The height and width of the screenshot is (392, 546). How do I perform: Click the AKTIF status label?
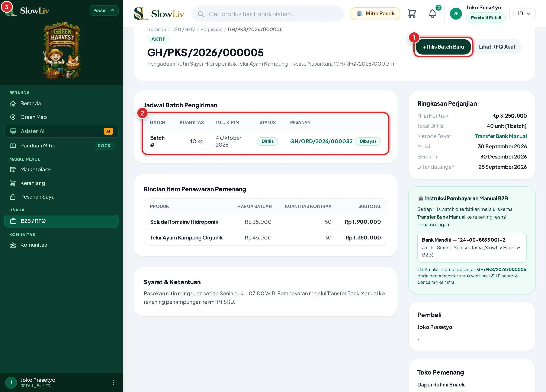click(158, 39)
